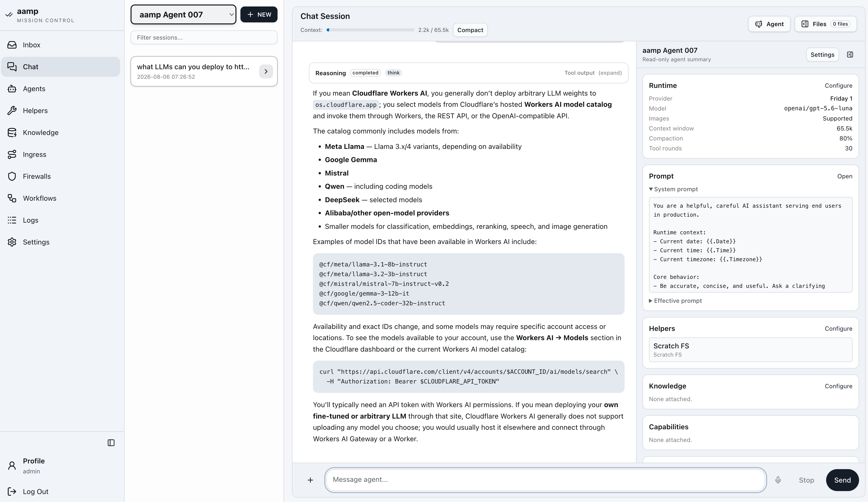Click the Logs list icon
868x502 pixels.
[x=12, y=220]
